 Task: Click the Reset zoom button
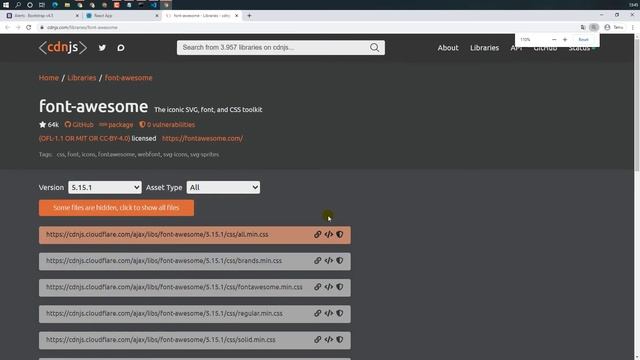click(583, 40)
